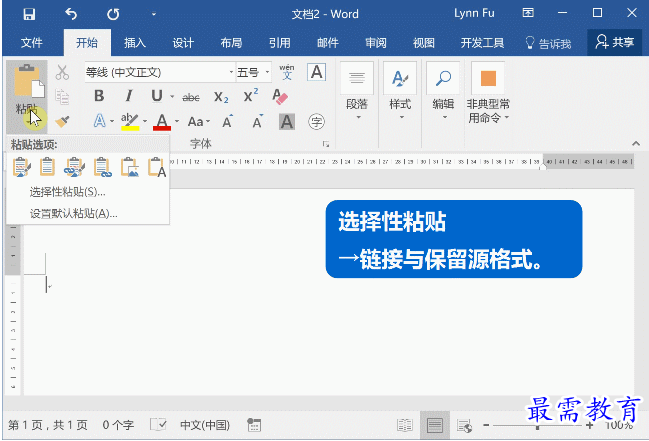Toggle character shading A
649x441 pixels.
click(x=287, y=122)
